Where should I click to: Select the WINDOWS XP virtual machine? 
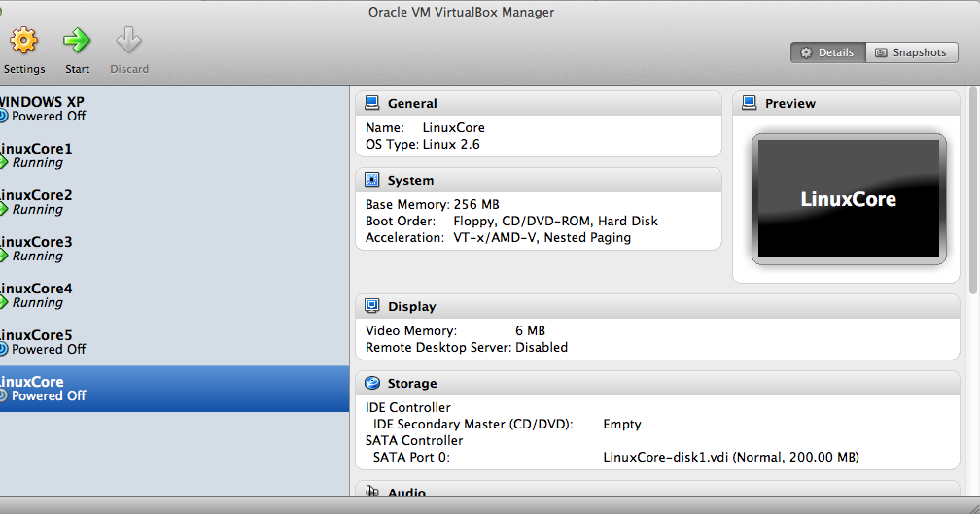(x=174, y=109)
